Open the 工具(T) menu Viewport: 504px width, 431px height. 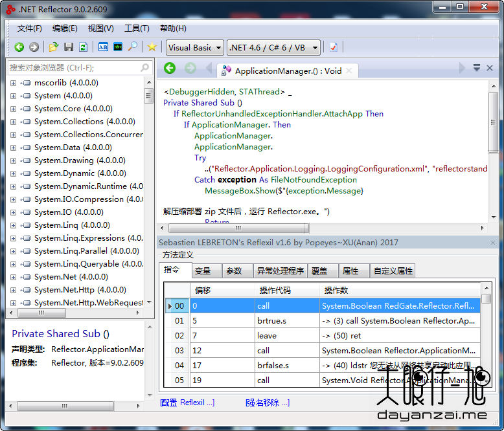[x=137, y=28]
